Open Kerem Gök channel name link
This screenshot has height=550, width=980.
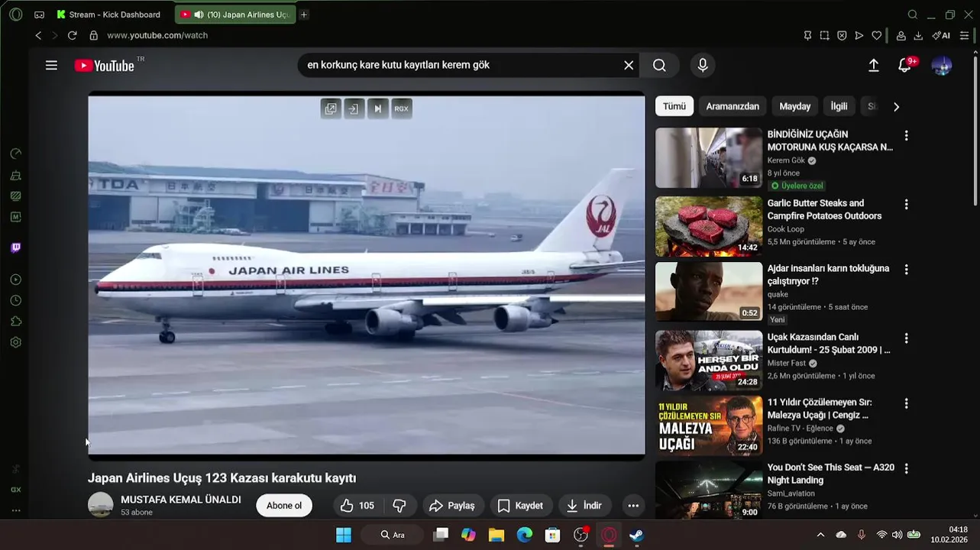[786, 160]
